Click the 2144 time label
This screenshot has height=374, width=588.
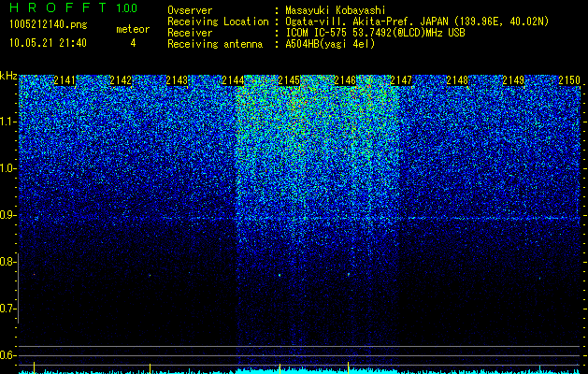233,80
